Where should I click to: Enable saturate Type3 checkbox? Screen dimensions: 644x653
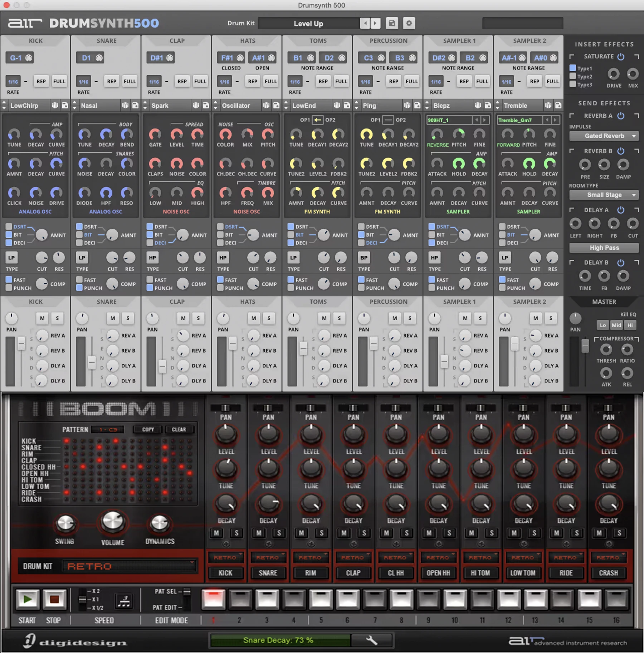pyautogui.click(x=573, y=84)
